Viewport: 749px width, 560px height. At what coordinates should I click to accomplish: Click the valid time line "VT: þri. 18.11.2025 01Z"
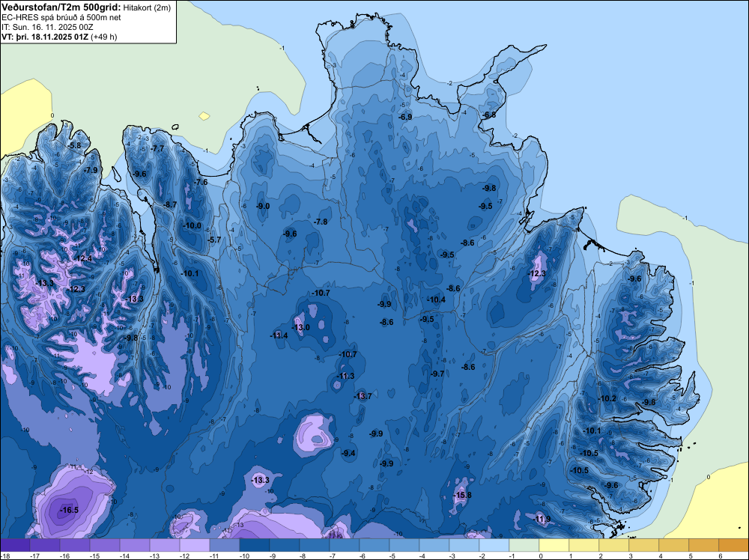(x=45, y=37)
